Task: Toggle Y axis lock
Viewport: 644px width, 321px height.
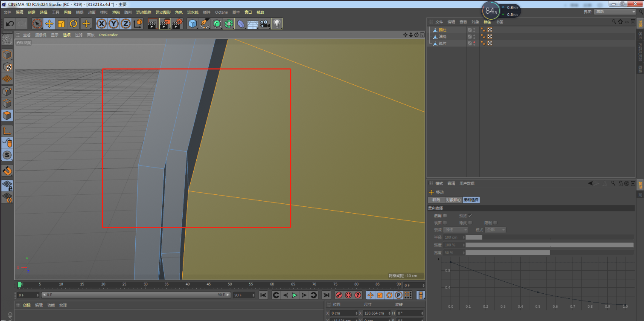Action: pyautogui.click(x=114, y=24)
